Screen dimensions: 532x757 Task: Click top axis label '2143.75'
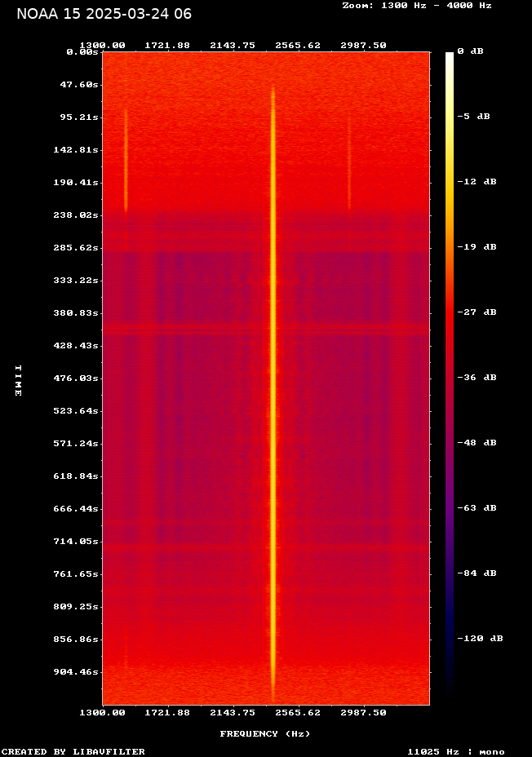233,46
